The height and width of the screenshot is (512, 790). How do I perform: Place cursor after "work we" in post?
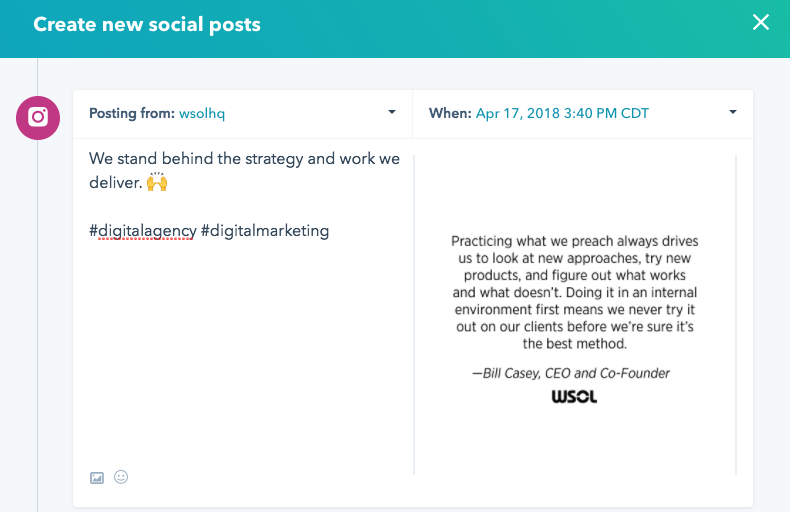pos(401,159)
